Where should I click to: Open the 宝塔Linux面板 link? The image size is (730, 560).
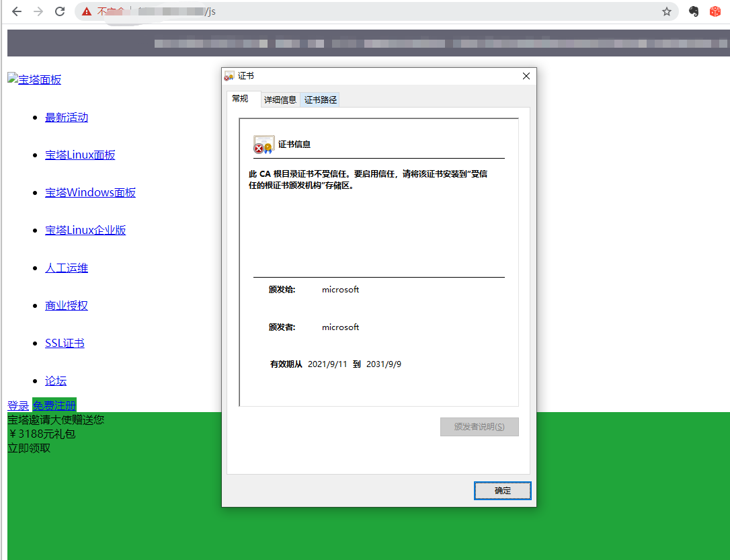click(x=80, y=155)
